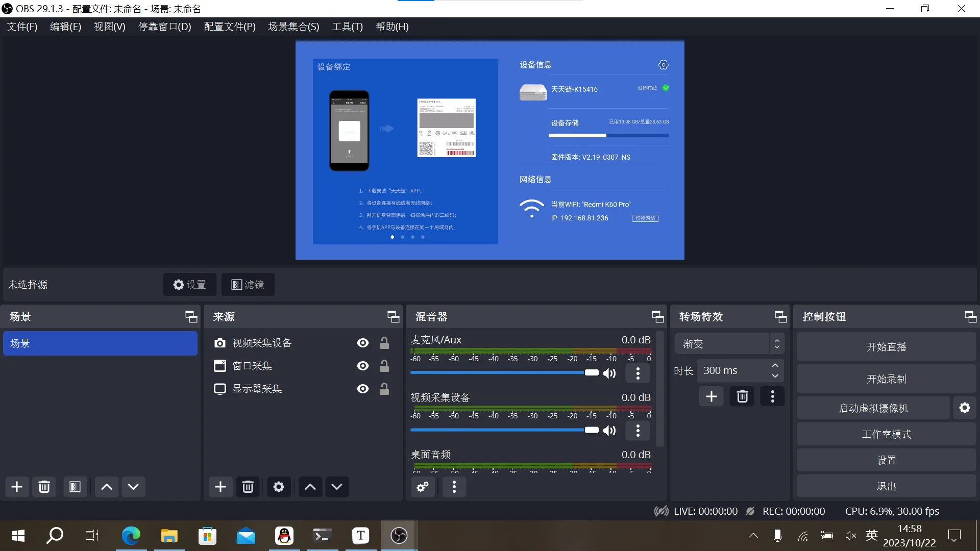Screen dimensions: 980x551
Task: Open the 停靠窗口(D) menu
Action: click(x=164, y=27)
